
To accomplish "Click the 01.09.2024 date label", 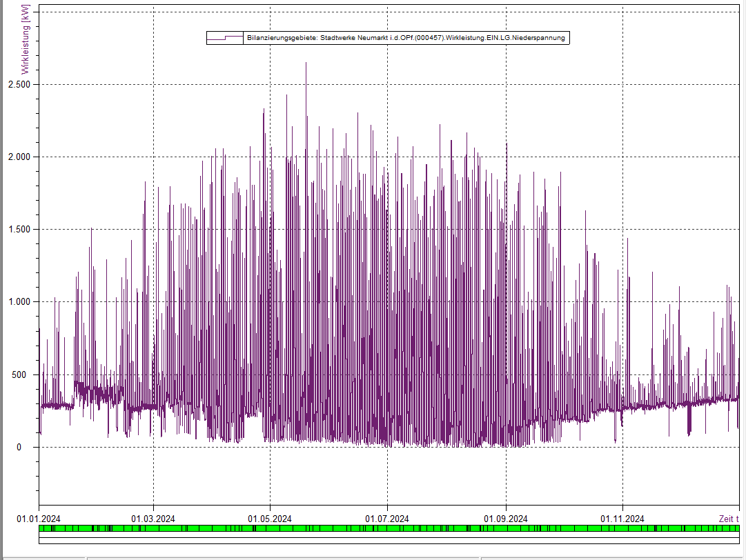I will point(506,519).
